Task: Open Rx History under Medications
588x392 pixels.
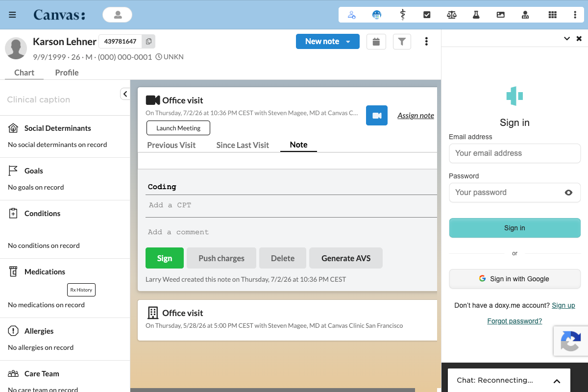Action: [x=81, y=290]
